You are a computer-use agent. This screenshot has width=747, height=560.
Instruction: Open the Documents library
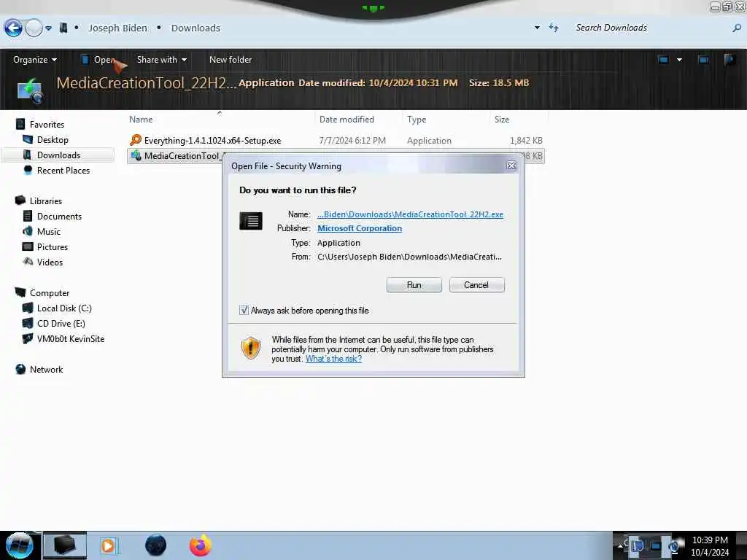click(59, 216)
